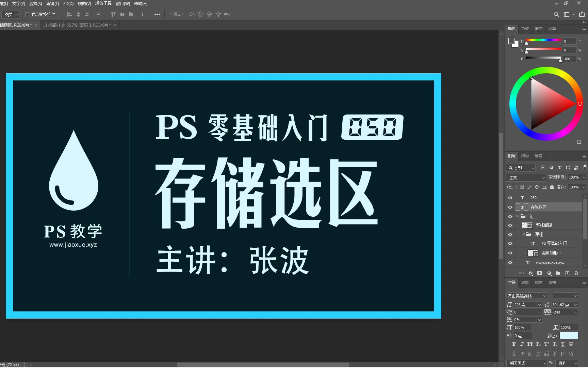
Task: Click the shape layer filter icon
Action: click(x=568, y=168)
